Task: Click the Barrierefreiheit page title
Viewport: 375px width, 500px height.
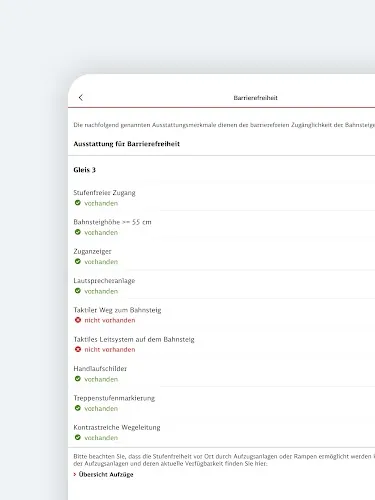Action: 255,98
